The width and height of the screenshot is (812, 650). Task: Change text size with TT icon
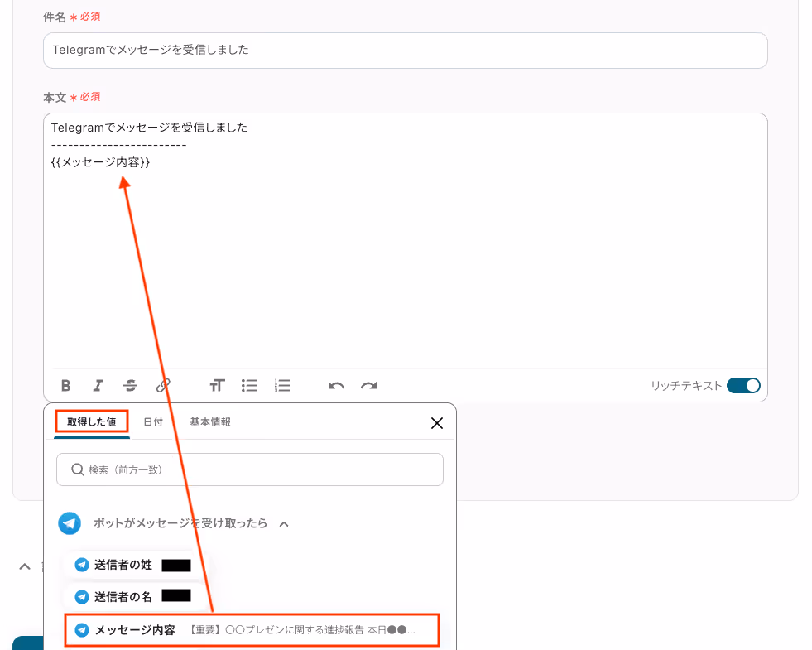pos(217,385)
